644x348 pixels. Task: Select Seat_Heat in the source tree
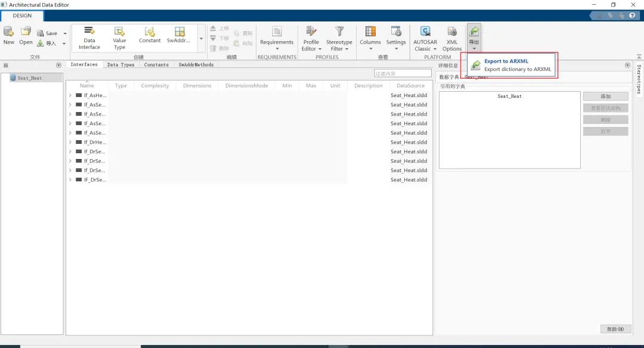click(x=29, y=78)
